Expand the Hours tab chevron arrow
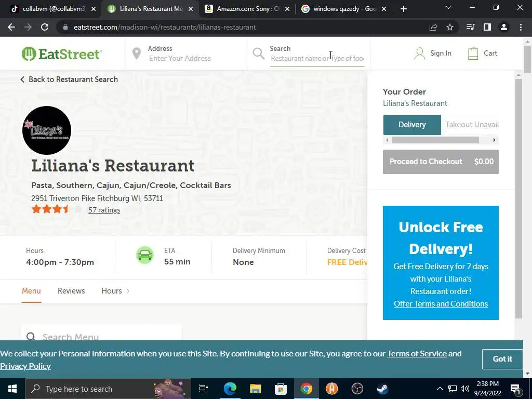 click(x=128, y=291)
